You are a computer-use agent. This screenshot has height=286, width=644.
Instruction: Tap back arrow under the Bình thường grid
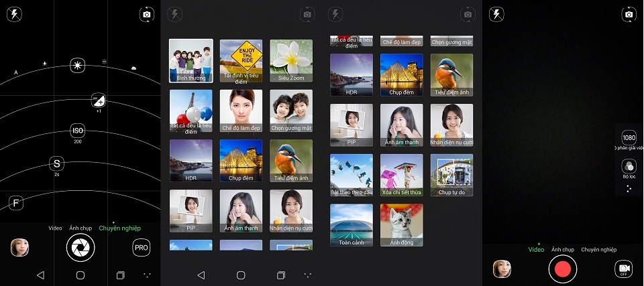(201, 275)
